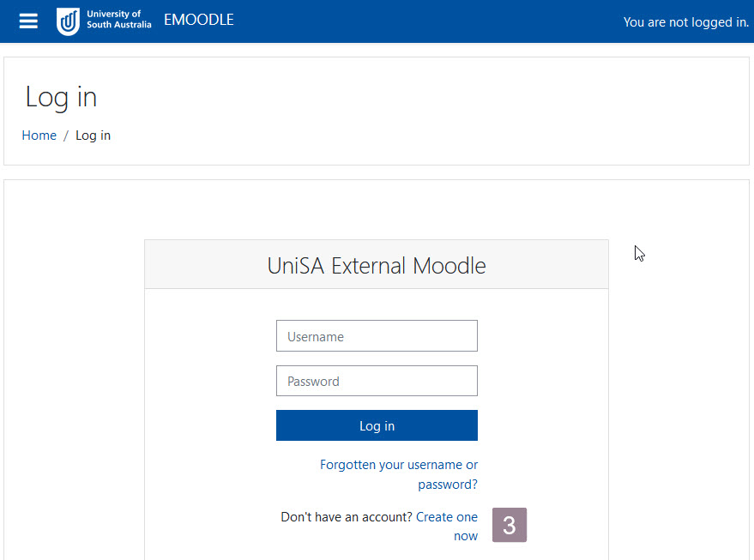This screenshot has height=560, width=754.
Task: Click the University of South Australia shield logo
Action: pyautogui.click(x=68, y=21)
